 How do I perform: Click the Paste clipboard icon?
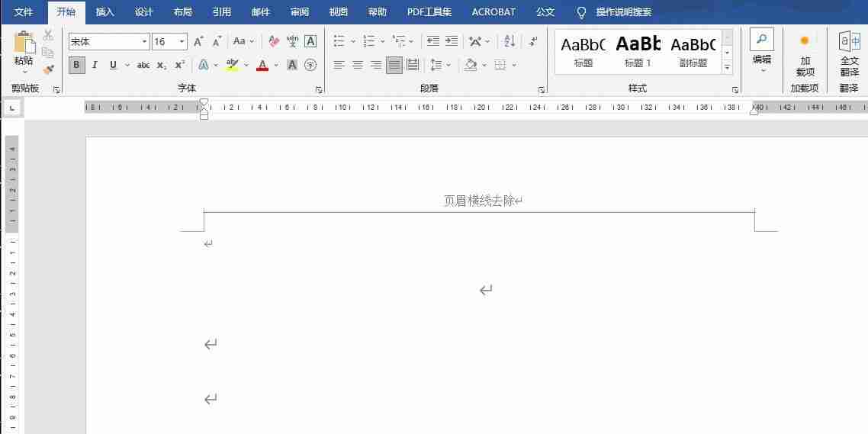point(24,42)
